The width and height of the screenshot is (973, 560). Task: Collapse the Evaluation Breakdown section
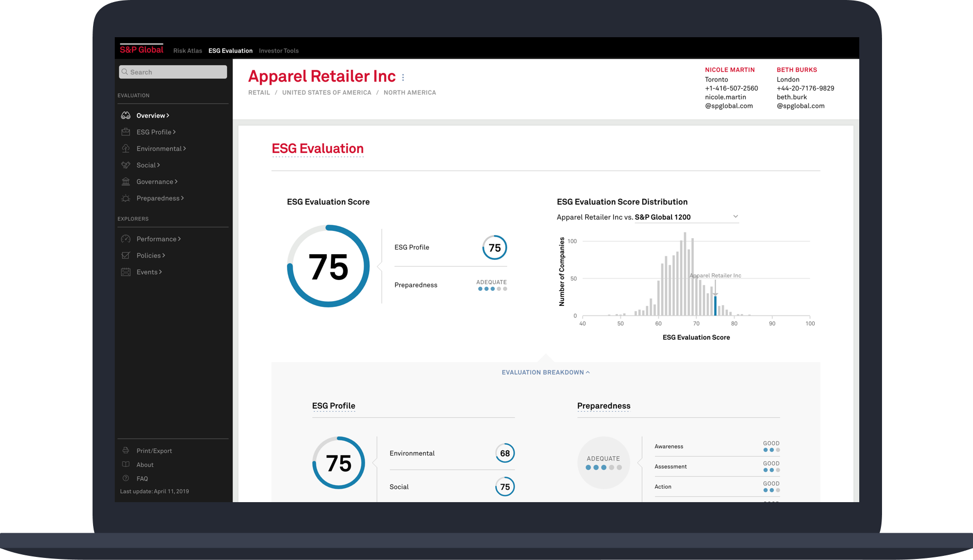(x=545, y=372)
